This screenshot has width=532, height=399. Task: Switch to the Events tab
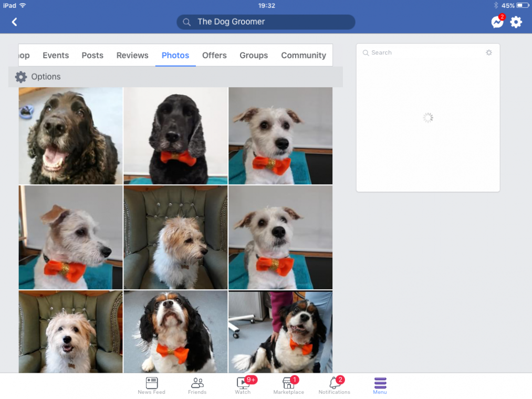(x=56, y=55)
